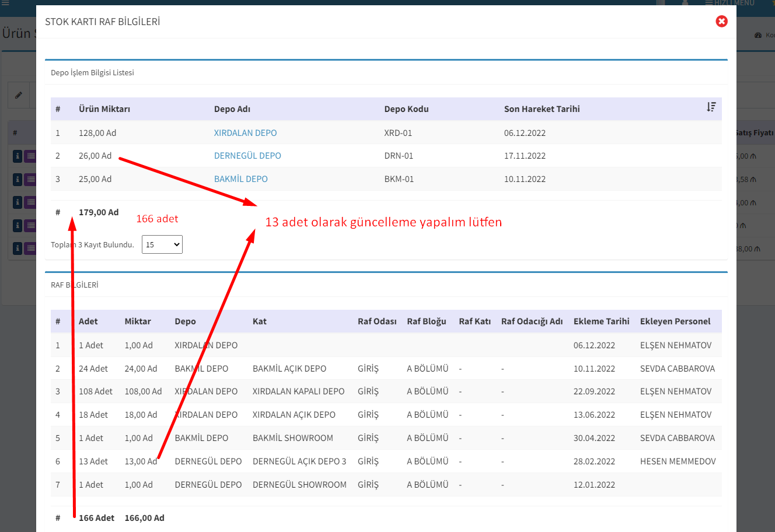Click the Ürün Miktarı column header

click(104, 109)
